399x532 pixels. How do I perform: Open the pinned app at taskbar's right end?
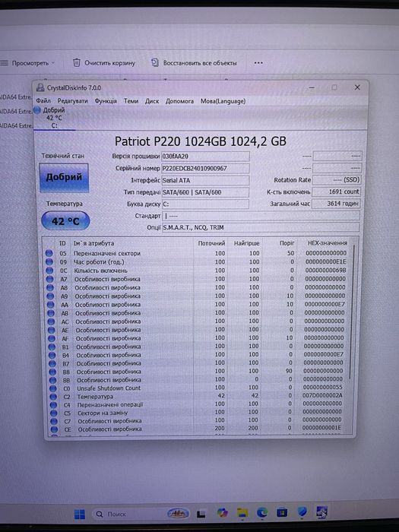pos(321,511)
